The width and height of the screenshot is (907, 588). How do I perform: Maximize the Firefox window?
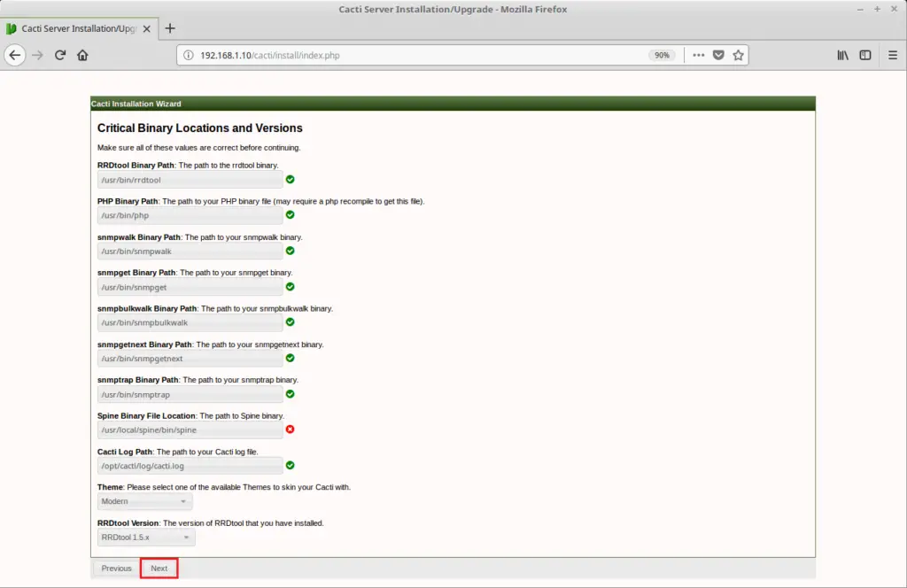pyautogui.click(x=877, y=9)
